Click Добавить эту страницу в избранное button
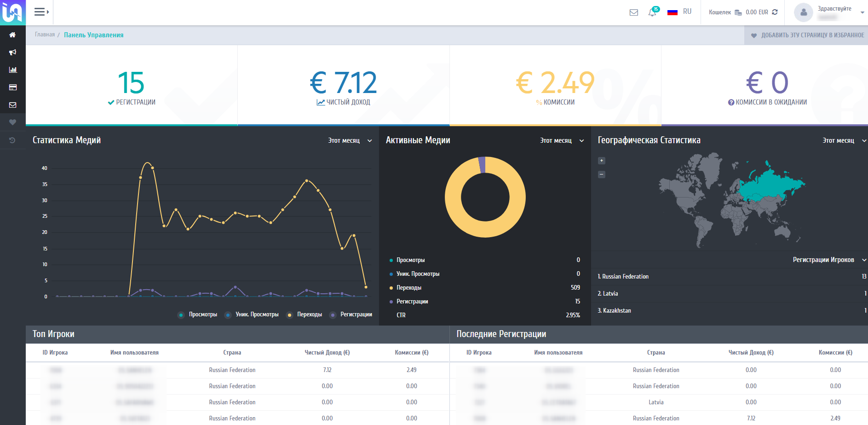The image size is (868, 425). click(x=807, y=35)
